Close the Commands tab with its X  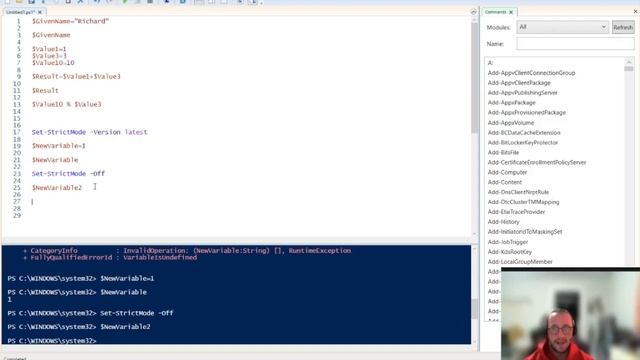[511, 12]
